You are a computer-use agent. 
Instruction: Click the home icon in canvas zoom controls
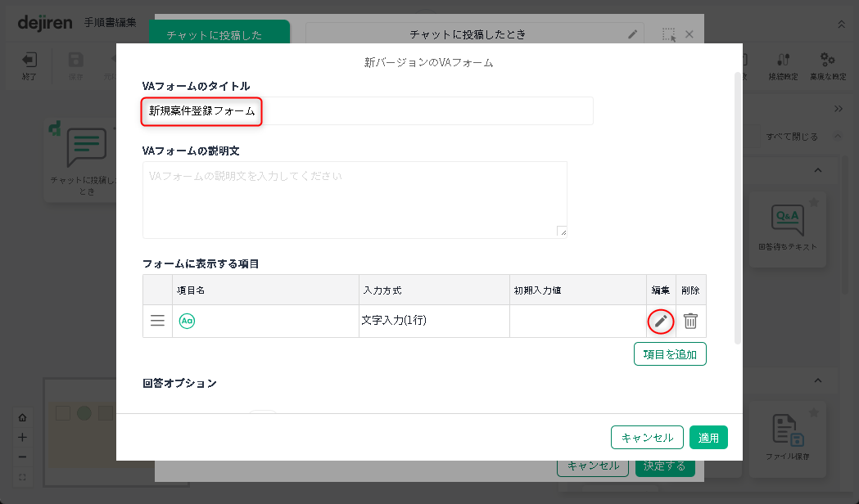[x=22, y=417]
